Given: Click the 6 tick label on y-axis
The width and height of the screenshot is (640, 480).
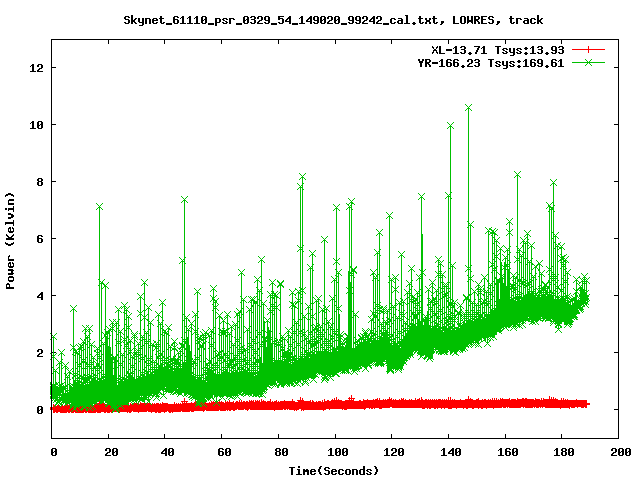Looking at the screenshot, I should [40, 239].
